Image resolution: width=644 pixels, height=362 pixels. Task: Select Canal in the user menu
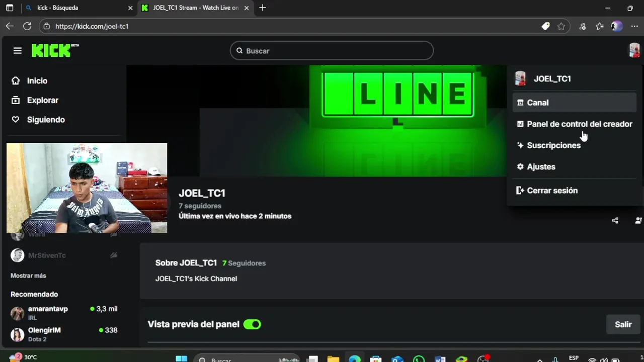(575, 103)
